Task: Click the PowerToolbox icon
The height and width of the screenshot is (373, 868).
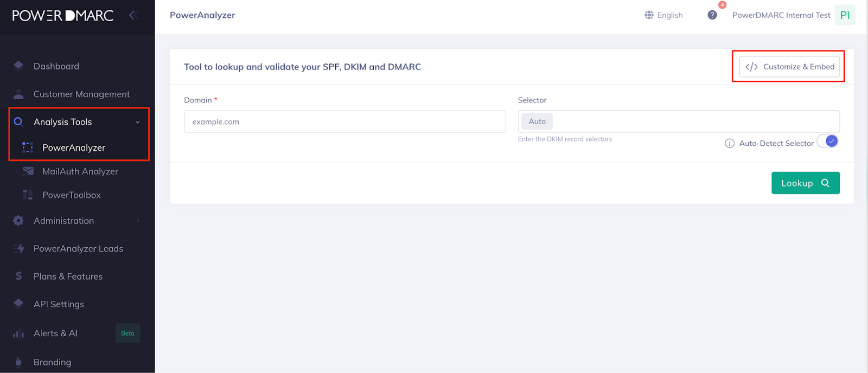Action: coord(28,195)
